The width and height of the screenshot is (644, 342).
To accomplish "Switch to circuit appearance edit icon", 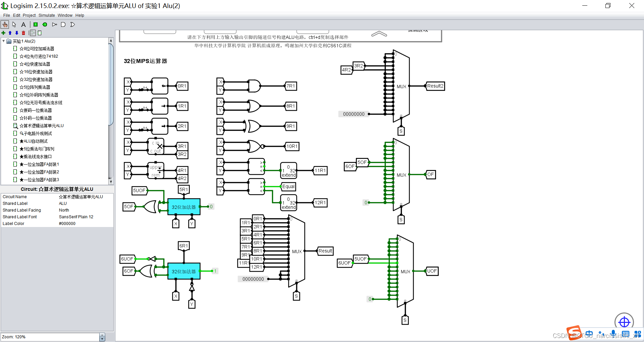I will pos(40,33).
